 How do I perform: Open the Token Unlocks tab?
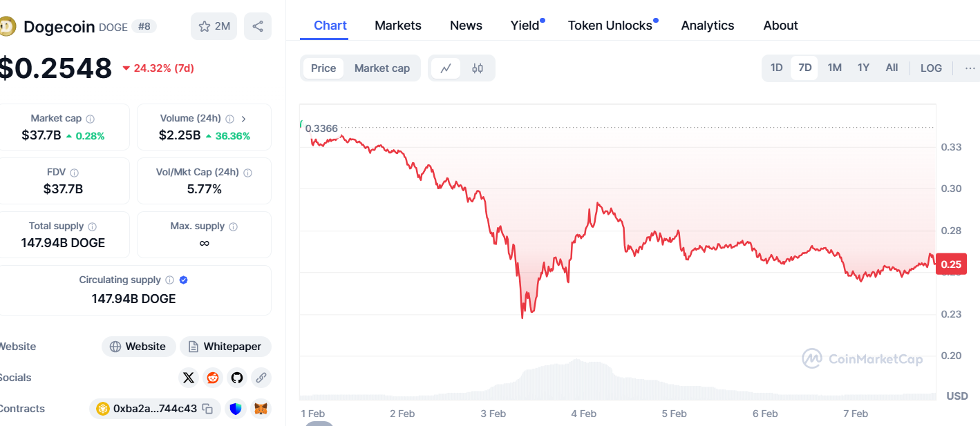610,26
